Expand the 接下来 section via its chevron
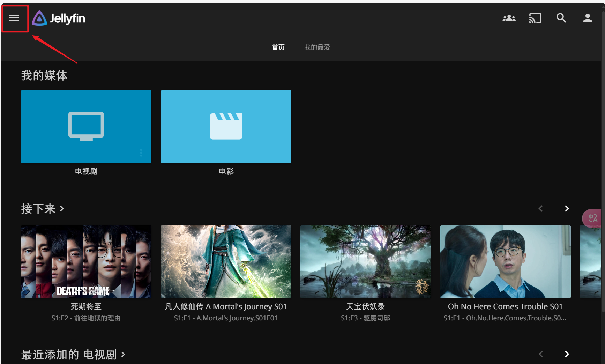Viewport: 605px width, 364px height. 62,208
